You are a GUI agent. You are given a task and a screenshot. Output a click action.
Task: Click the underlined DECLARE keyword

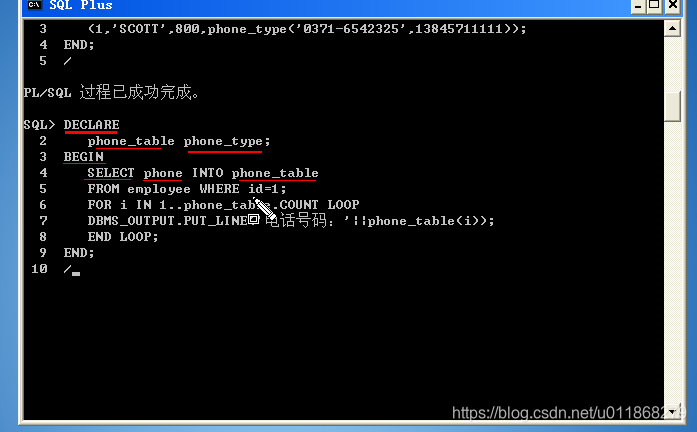tap(91, 125)
